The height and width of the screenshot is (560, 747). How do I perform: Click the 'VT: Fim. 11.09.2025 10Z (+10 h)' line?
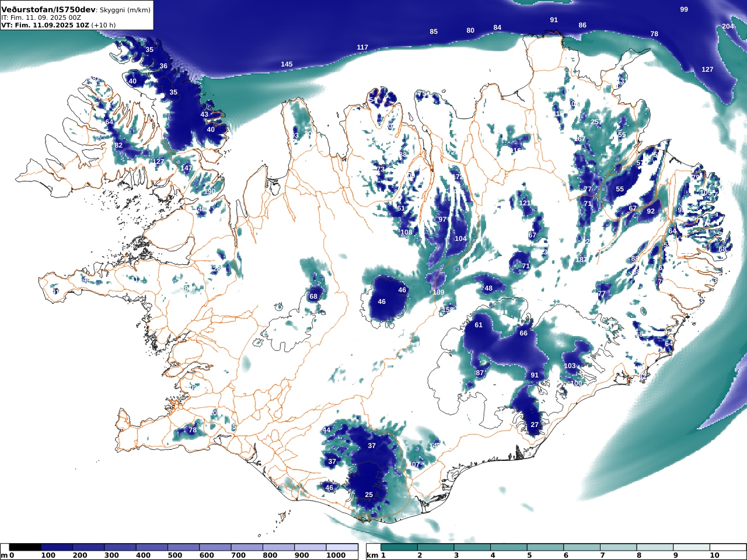coord(58,25)
